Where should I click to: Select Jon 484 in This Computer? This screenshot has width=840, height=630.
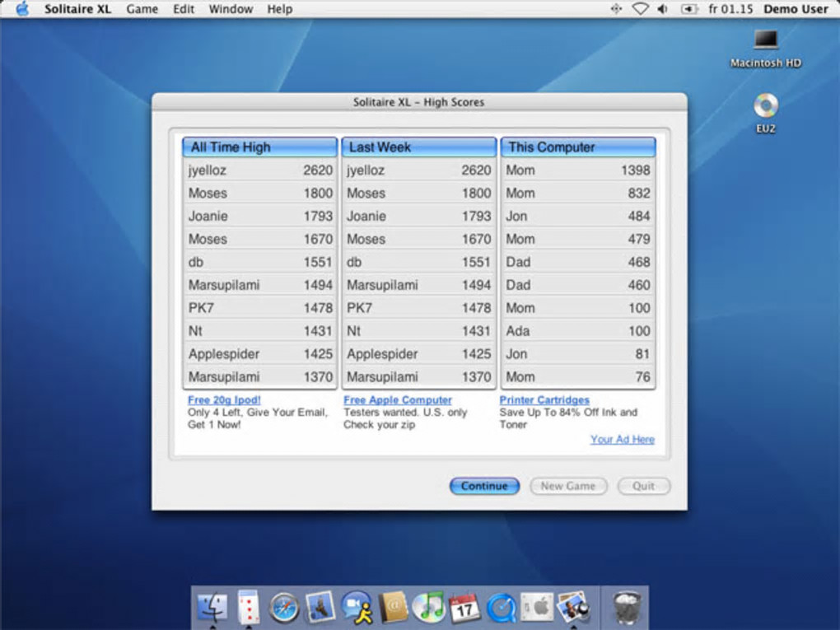[x=578, y=216]
